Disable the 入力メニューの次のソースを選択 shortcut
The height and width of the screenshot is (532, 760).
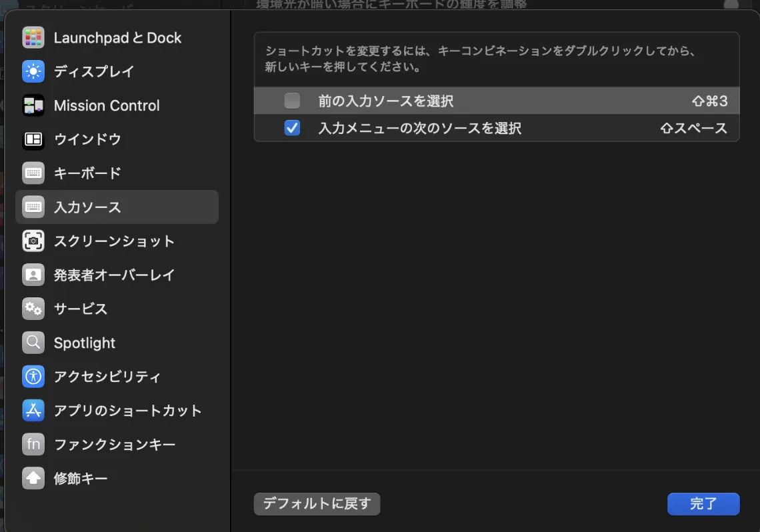point(291,128)
